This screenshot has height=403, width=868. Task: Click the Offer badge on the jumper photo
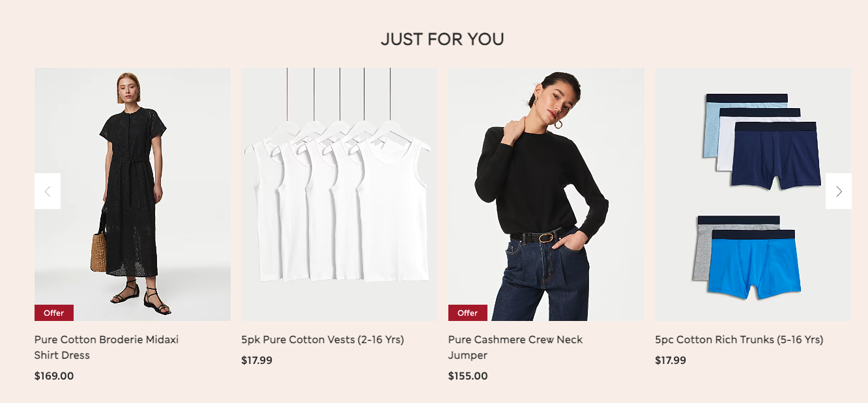[x=468, y=313]
